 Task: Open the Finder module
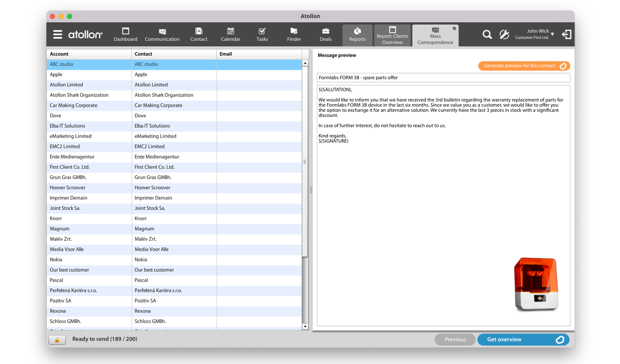coord(294,35)
